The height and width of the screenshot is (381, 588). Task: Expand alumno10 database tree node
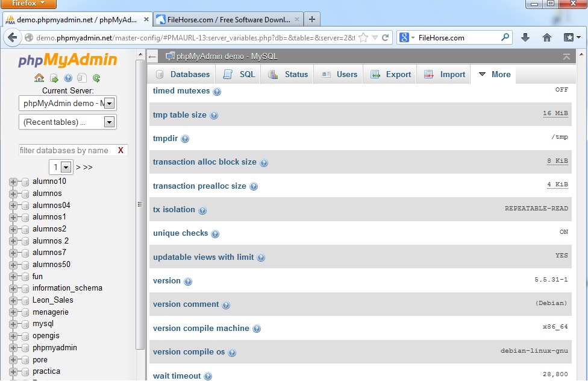click(x=13, y=182)
